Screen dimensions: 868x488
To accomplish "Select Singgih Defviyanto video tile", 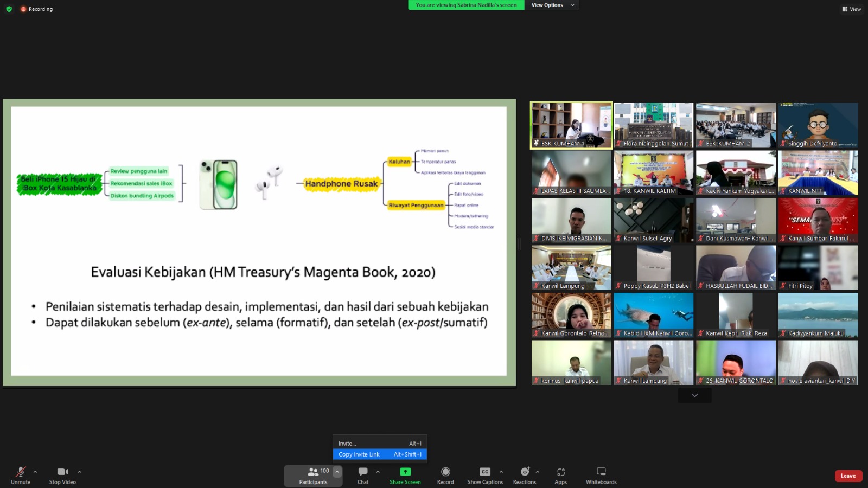I will 818,125.
